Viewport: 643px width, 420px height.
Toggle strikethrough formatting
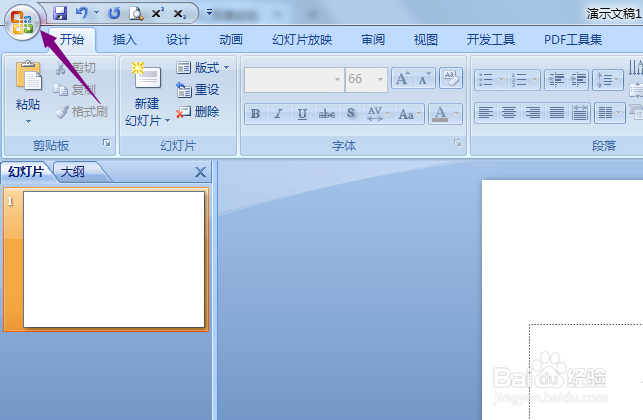326,114
